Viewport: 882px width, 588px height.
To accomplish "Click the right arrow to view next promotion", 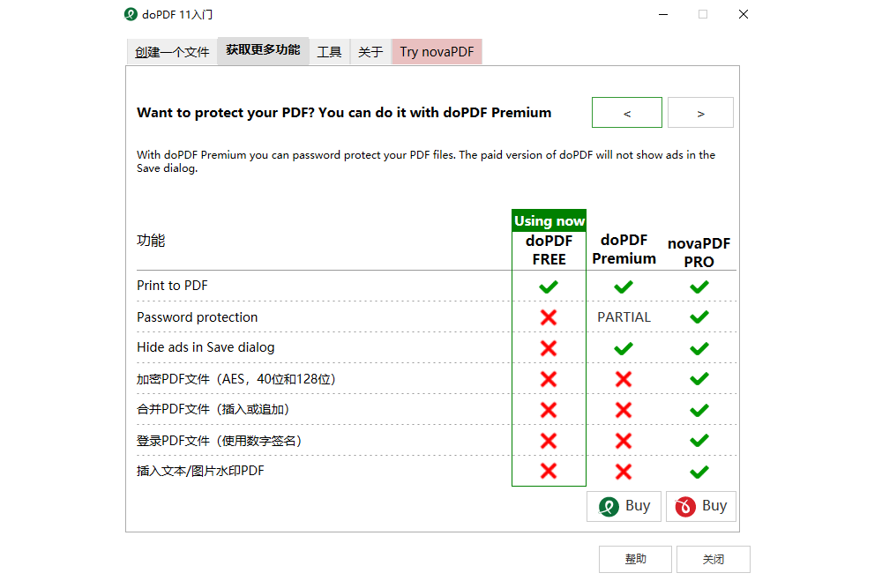I will [700, 112].
